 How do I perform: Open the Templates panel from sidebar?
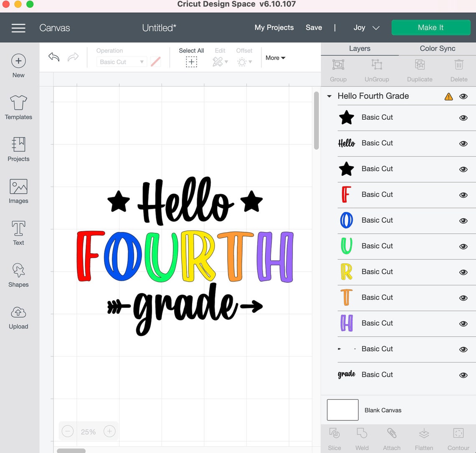[18, 108]
